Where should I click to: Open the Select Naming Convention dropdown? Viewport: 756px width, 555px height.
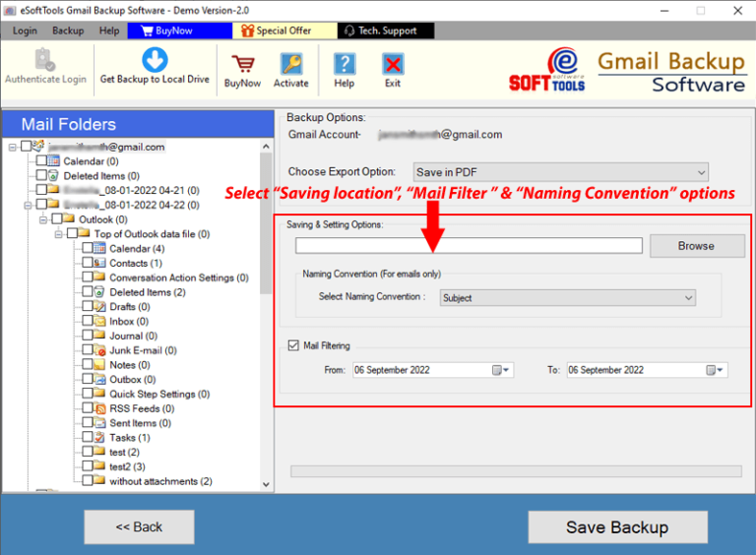point(567,298)
